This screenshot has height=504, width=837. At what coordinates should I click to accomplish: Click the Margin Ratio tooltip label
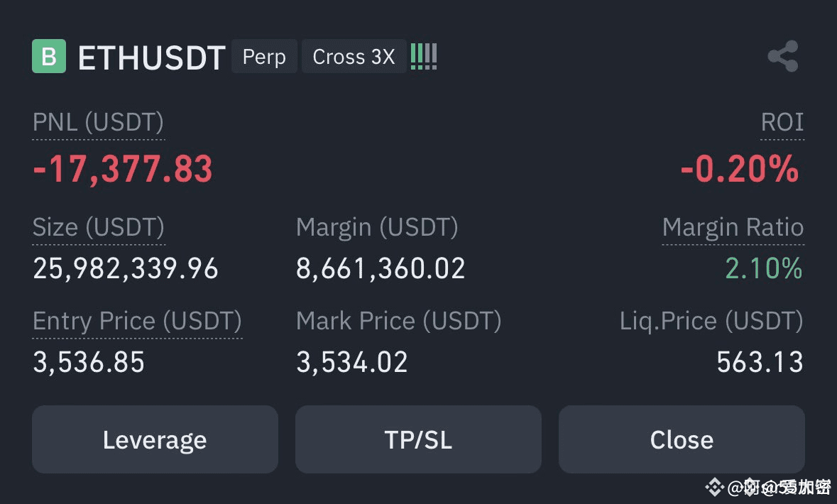[733, 227]
